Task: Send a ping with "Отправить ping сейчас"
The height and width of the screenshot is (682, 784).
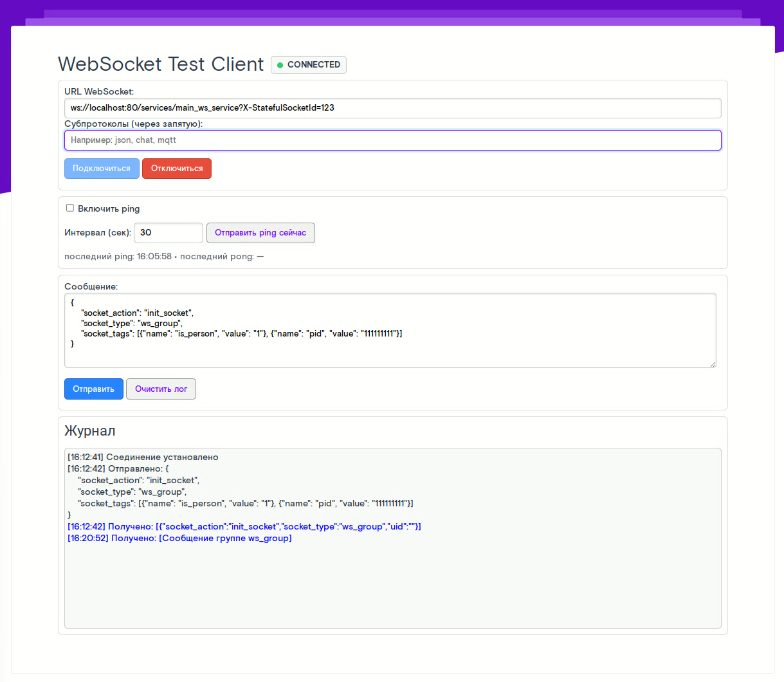Action: pos(260,233)
